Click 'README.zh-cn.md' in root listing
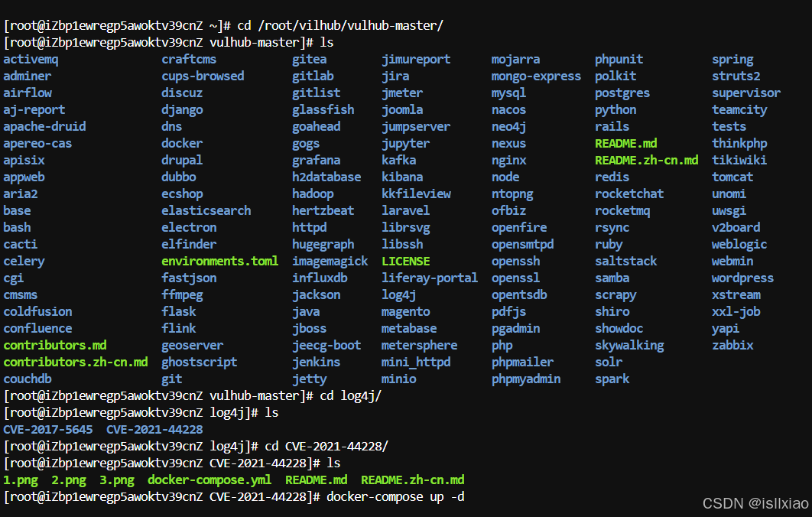812x517 pixels. (647, 161)
